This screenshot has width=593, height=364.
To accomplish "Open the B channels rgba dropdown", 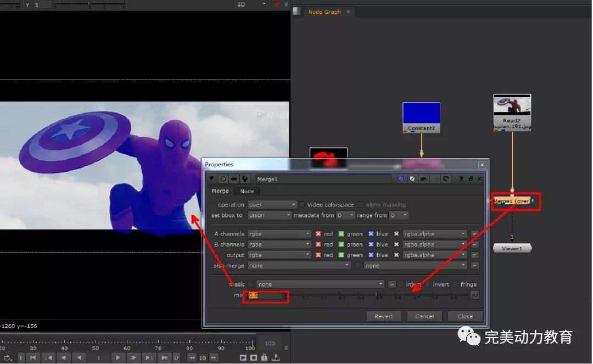I will coord(279,244).
